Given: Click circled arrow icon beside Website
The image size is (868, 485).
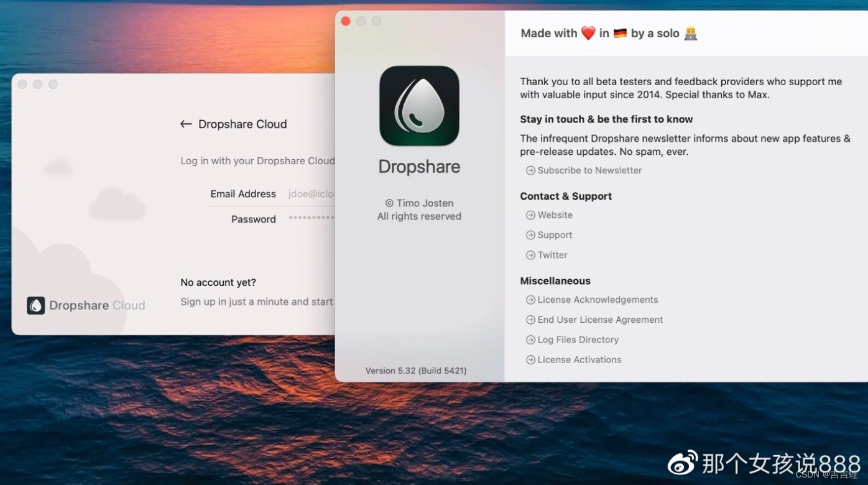Looking at the screenshot, I should click(x=530, y=215).
